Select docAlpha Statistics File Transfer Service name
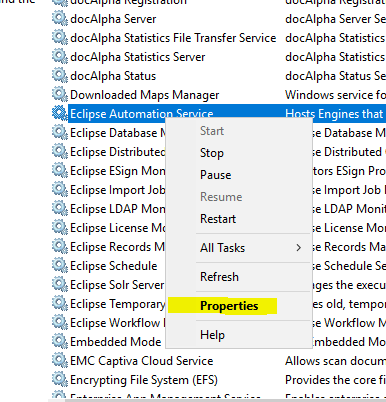Viewport: 386px width, 402px height. coord(173,38)
